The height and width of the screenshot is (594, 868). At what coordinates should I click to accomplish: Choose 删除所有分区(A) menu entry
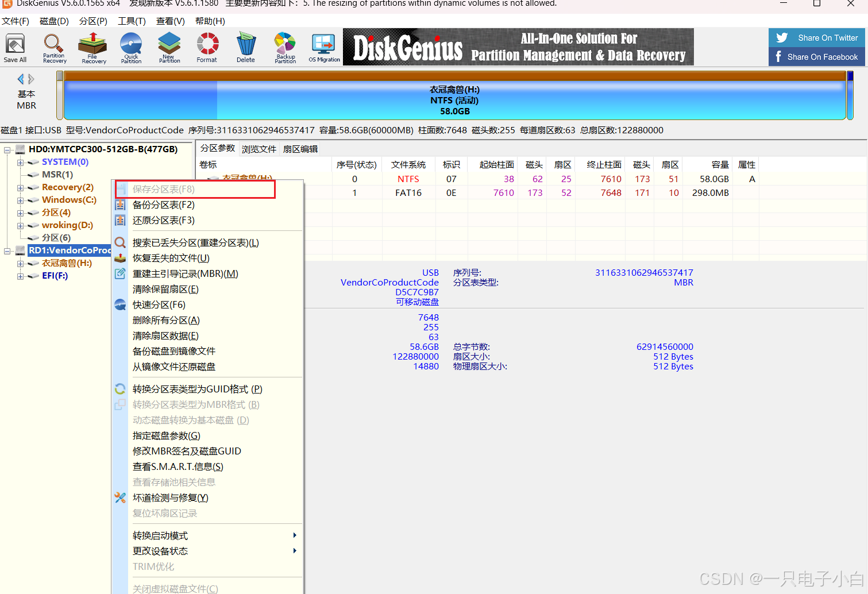(x=207, y=321)
